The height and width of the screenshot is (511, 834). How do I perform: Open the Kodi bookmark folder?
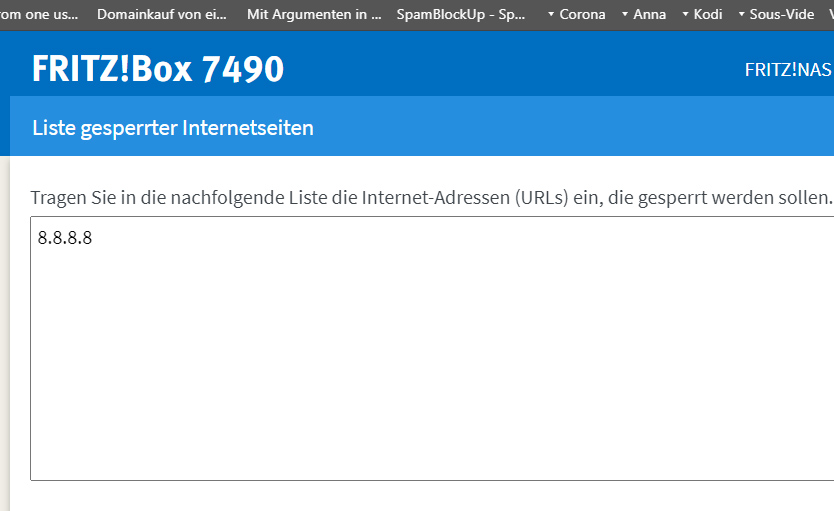coord(702,15)
